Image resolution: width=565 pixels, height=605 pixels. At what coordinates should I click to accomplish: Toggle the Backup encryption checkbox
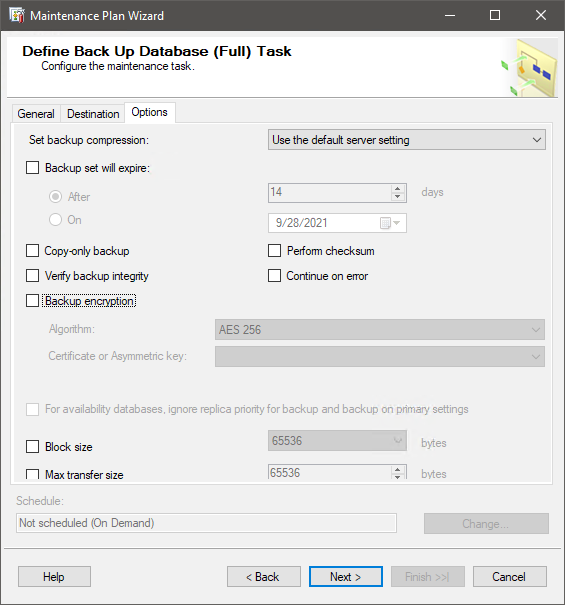(32, 301)
